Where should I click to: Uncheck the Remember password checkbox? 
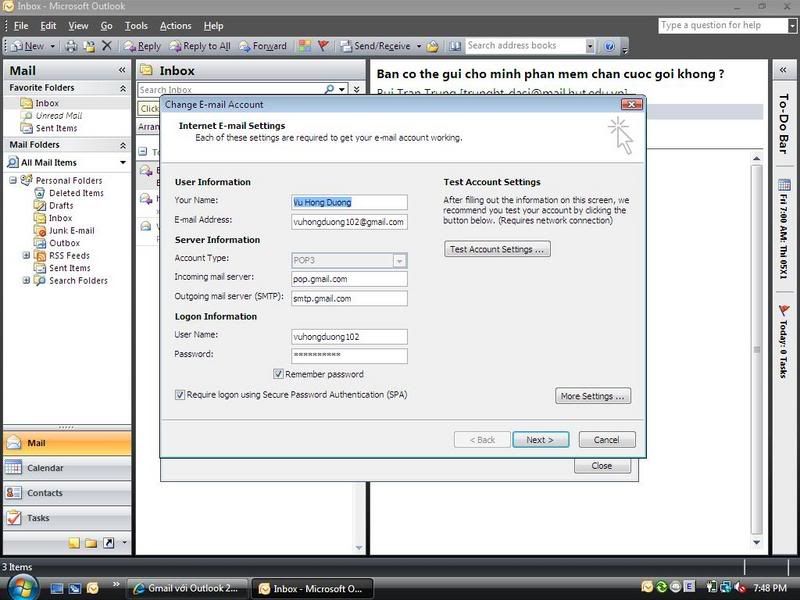click(x=279, y=375)
